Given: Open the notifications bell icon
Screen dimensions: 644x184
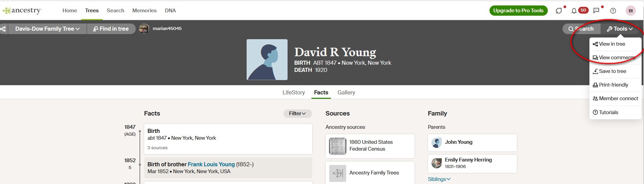Looking at the screenshot, I should coord(574,11).
